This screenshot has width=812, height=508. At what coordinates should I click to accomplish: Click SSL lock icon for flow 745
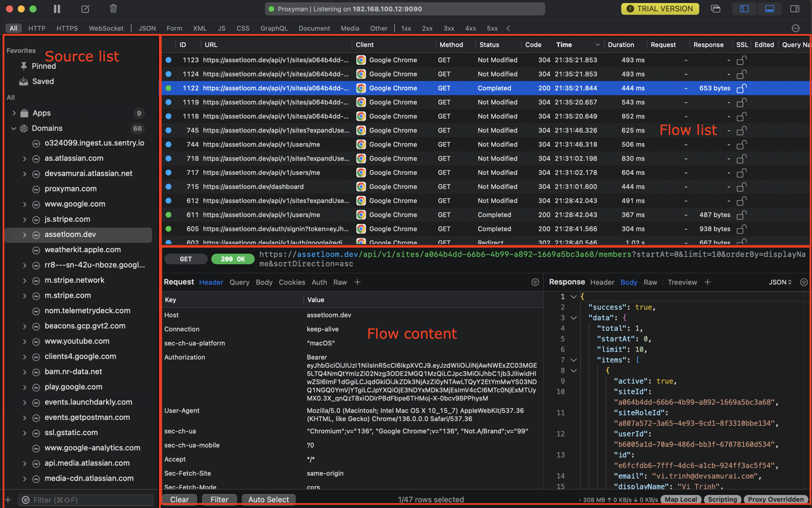(x=742, y=130)
